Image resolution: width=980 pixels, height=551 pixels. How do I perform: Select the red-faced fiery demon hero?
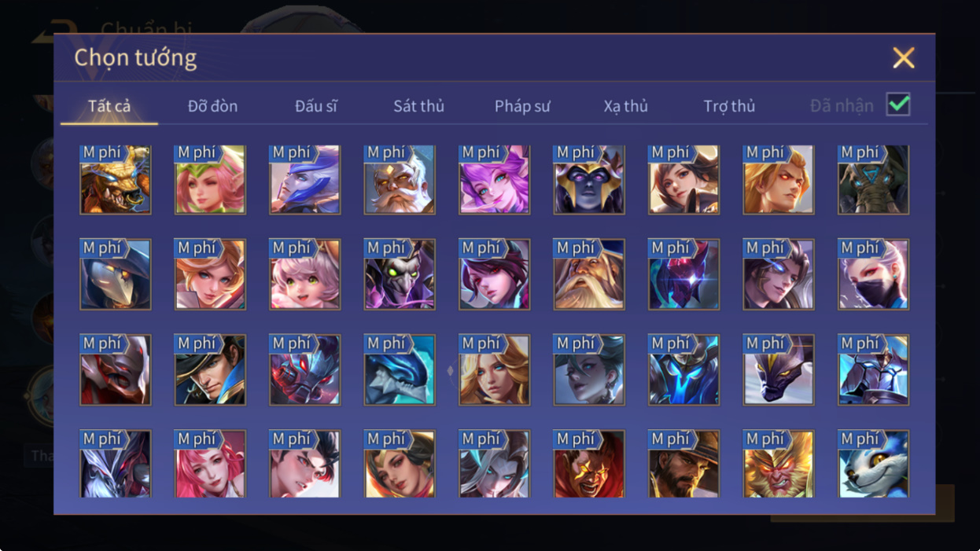point(589,464)
